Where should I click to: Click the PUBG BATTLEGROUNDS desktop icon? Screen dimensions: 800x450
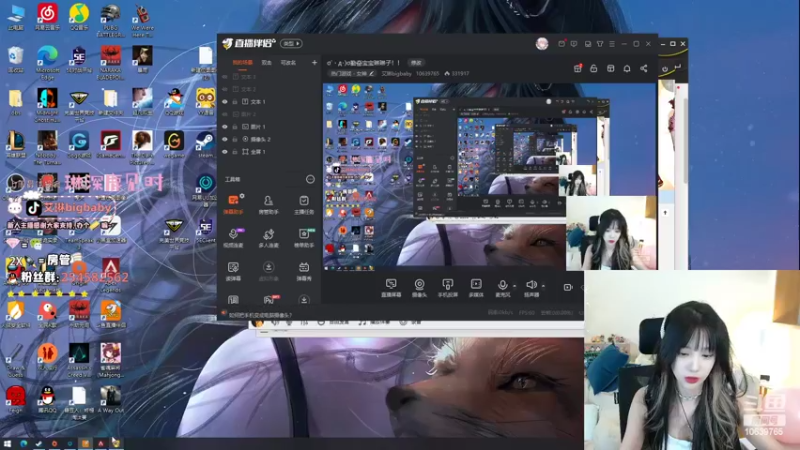point(110,20)
